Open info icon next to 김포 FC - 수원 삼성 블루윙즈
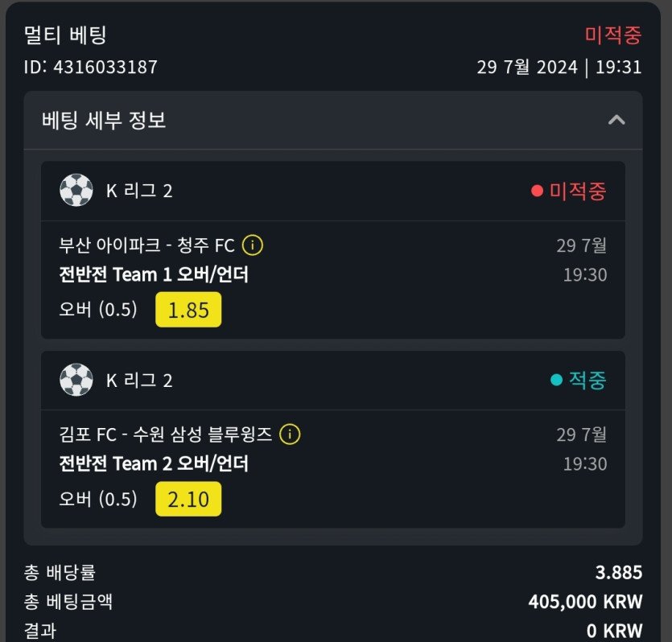The width and height of the screenshot is (672, 642). (x=290, y=434)
